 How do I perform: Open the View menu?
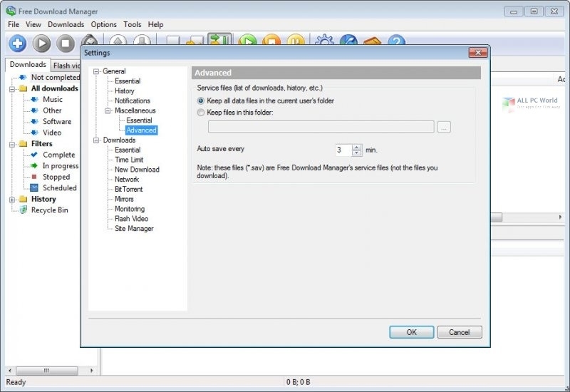click(33, 24)
